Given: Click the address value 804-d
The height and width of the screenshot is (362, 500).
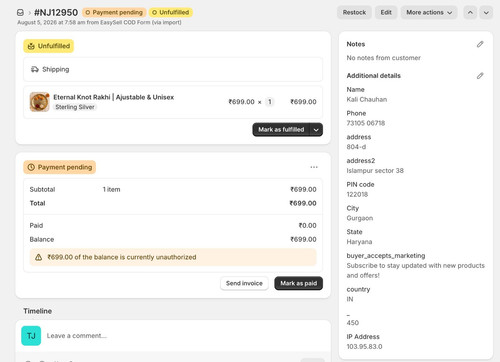Looking at the screenshot, I should 356,147.
